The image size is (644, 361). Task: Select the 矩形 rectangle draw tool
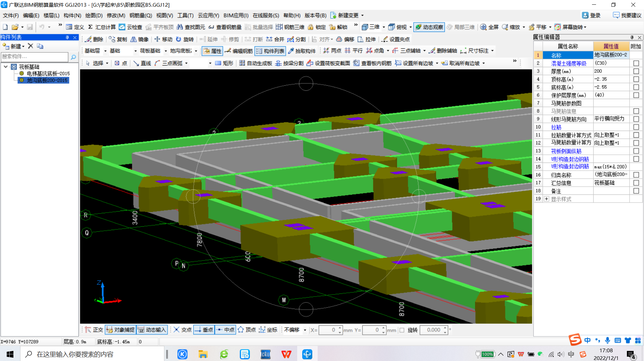point(224,63)
